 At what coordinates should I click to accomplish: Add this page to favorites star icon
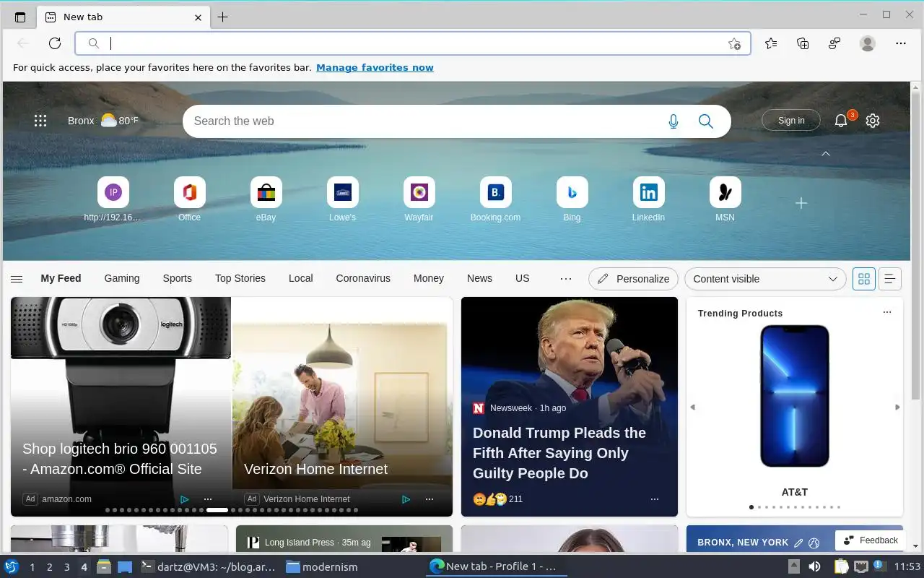click(734, 43)
